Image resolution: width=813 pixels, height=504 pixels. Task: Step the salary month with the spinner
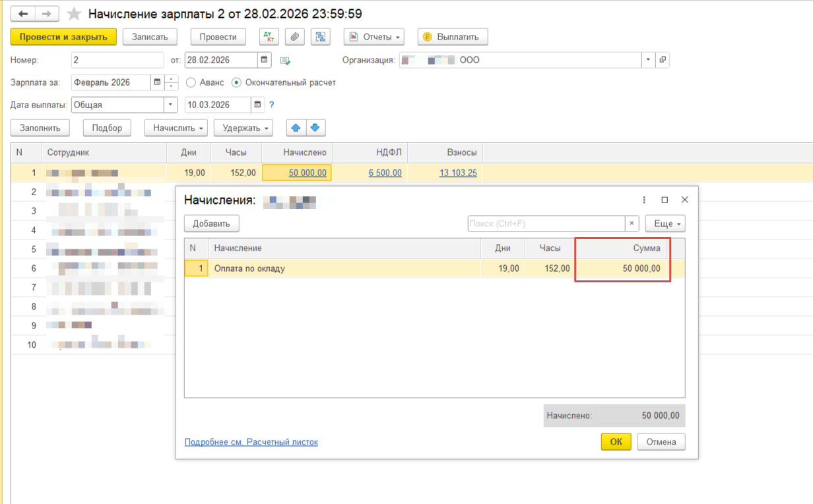point(172,82)
